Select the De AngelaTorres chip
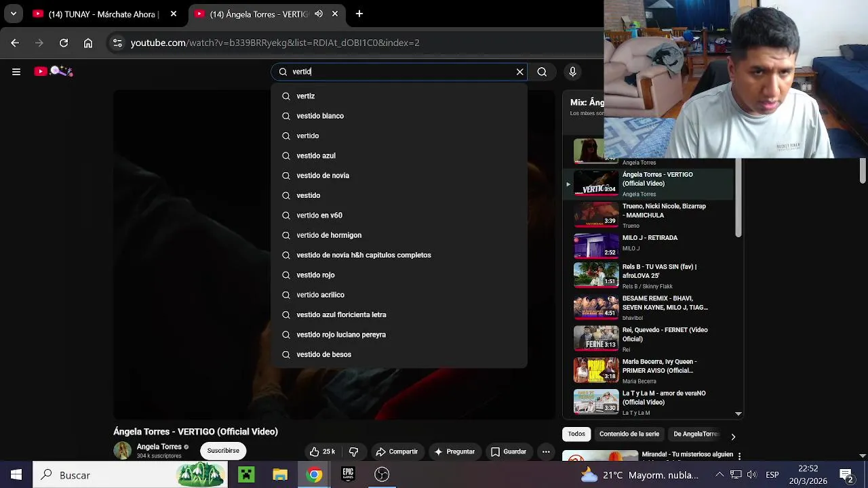 click(x=695, y=434)
